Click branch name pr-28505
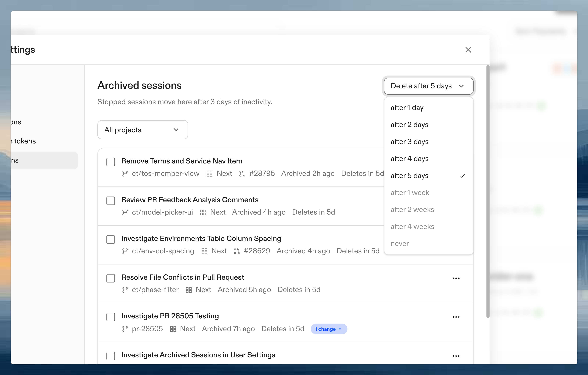The height and width of the screenshot is (375, 588). 147,329
